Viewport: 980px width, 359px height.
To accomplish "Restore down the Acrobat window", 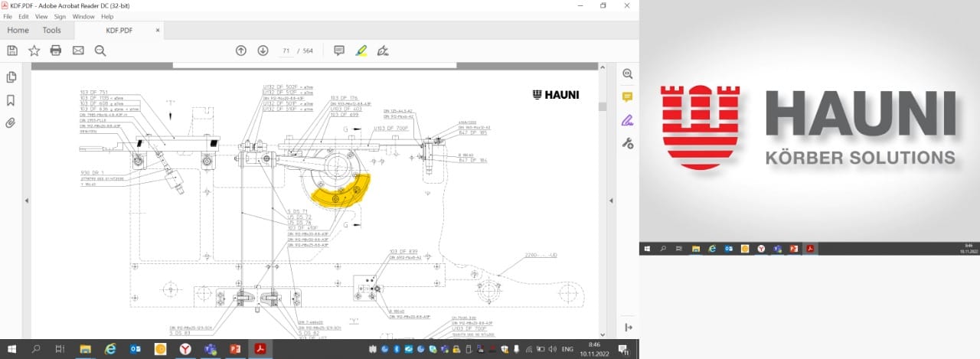I will pyautogui.click(x=603, y=5).
